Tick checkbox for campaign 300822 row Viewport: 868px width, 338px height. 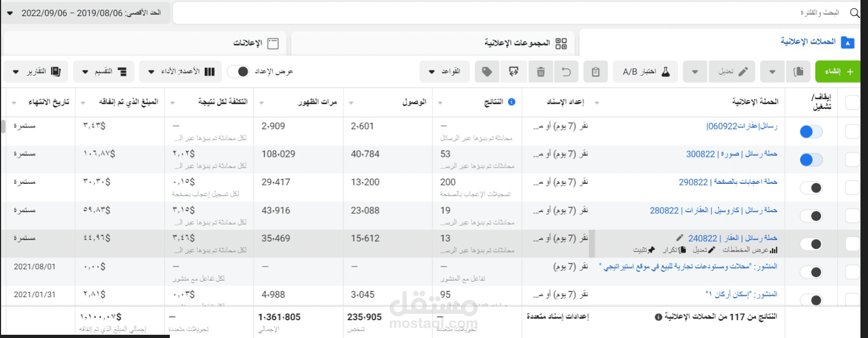(853, 160)
